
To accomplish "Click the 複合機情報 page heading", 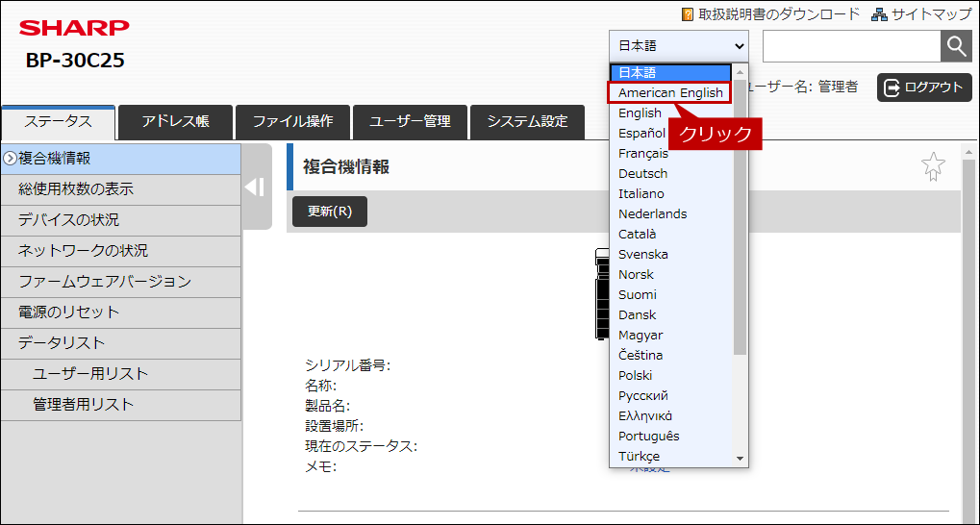I will pyautogui.click(x=346, y=167).
